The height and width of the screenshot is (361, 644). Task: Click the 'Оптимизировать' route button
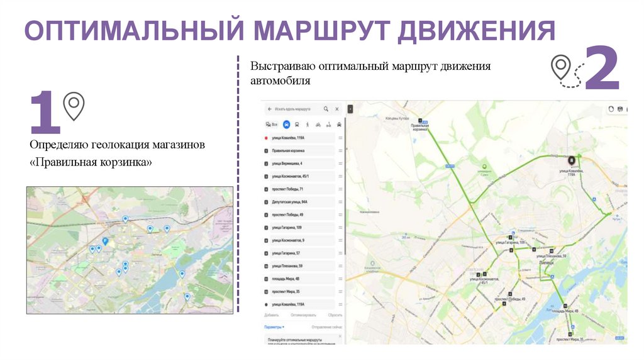click(x=304, y=315)
